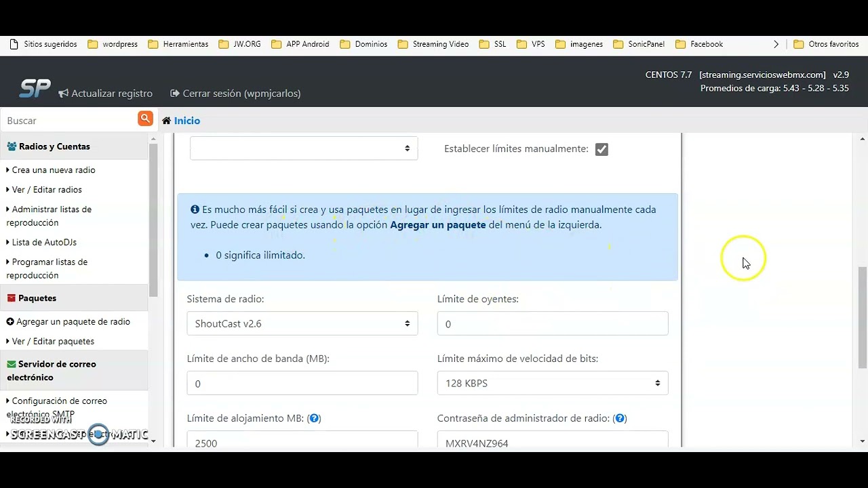The height and width of the screenshot is (488, 868).
Task: Open Programar listas de reproducción
Action: click(x=47, y=268)
